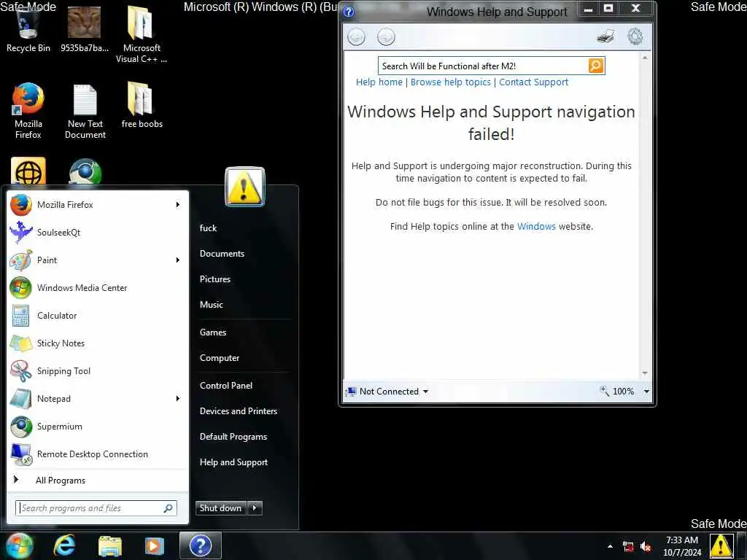Screen dimensions: 747x560
Task: Expand Paint recent files arrow
Action: pos(178,260)
